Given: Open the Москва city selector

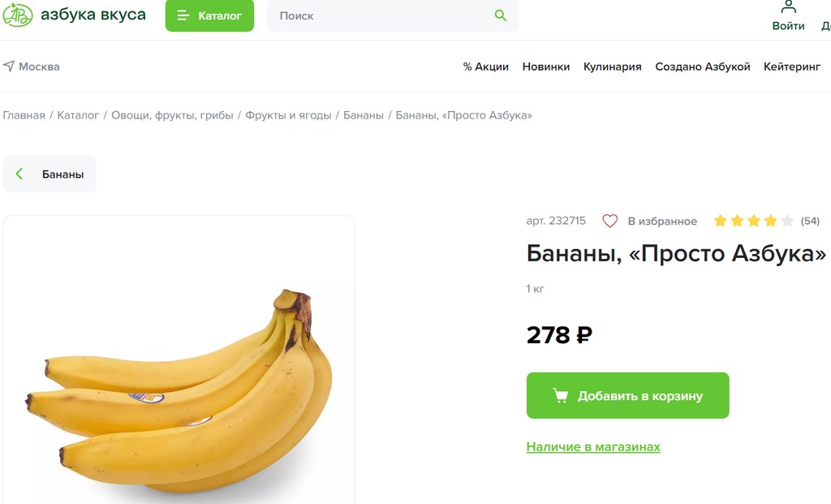Looking at the screenshot, I should coord(32,67).
